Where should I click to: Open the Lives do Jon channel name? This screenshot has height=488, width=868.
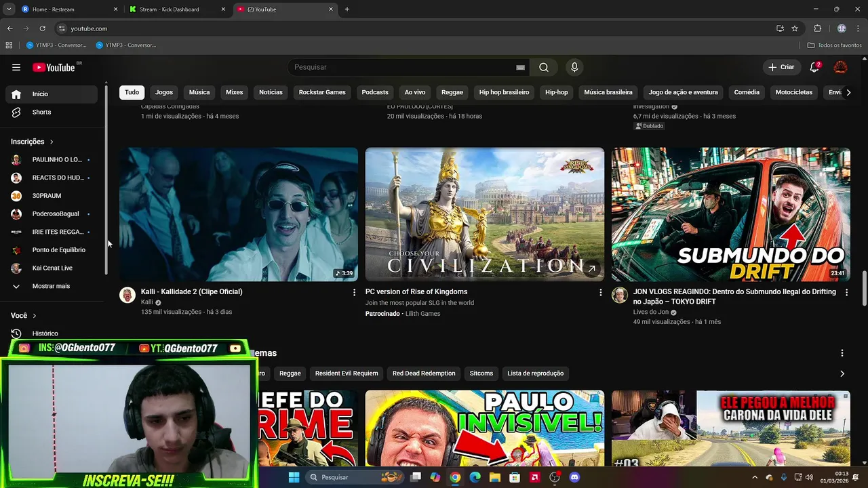click(x=651, y=312)
